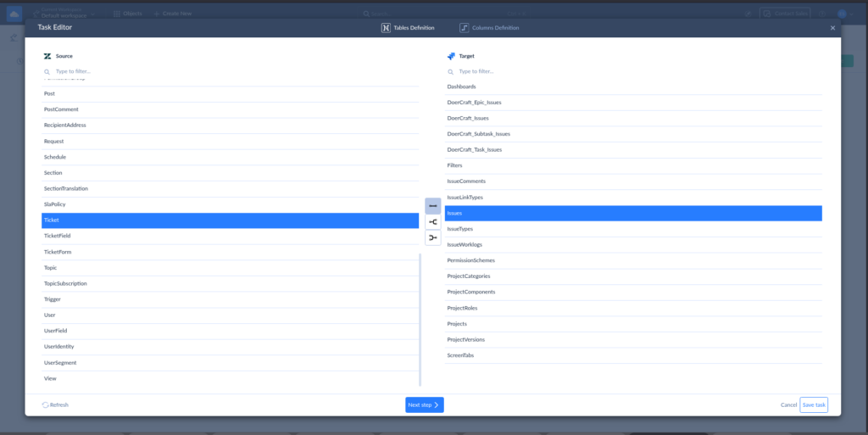Select the View source table
The height and width of the screenshot is (435, 868).
(x=231, y=378)
